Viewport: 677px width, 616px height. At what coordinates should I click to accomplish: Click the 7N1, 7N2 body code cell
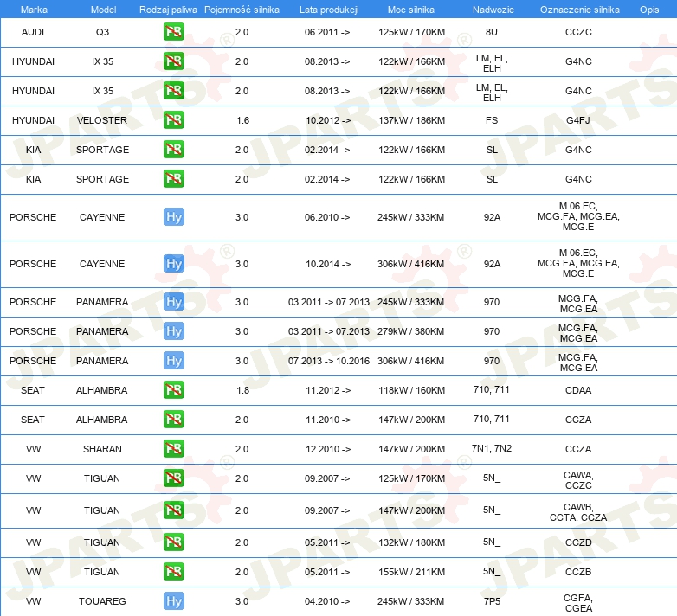point(491,449)
